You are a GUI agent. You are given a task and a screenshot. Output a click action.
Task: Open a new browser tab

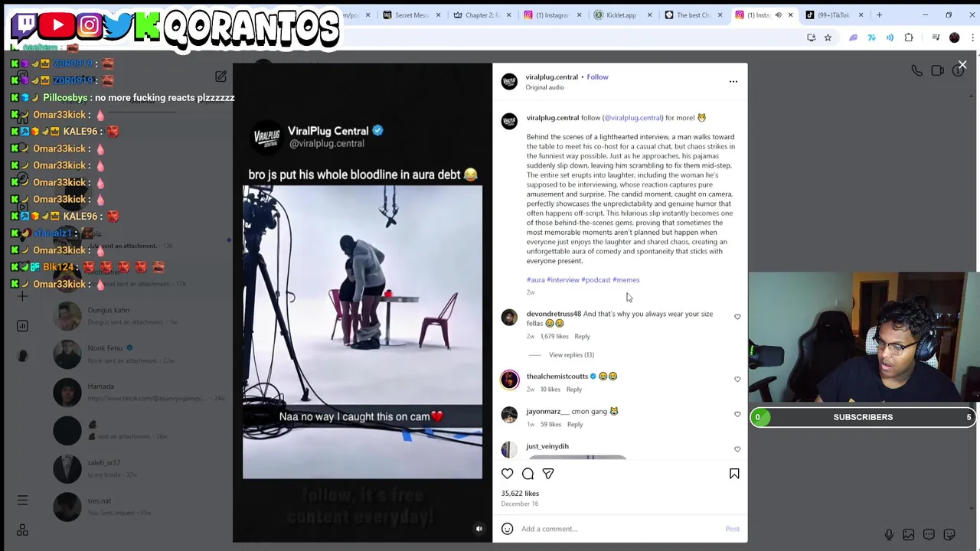[x=879, y=15]
